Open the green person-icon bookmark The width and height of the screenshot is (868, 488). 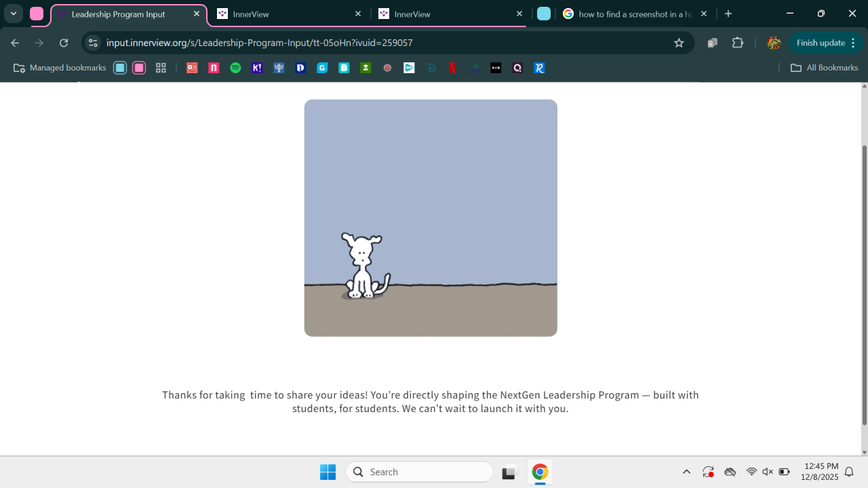pyautogui.click(x=366, y=68)
